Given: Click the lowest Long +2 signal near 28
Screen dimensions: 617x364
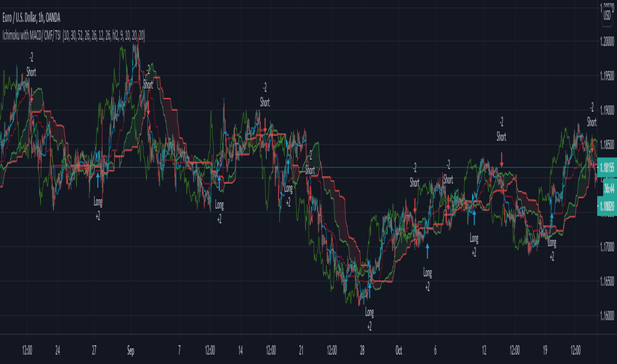Looking at the screenshot, I should pyautogui.click(x=369, y=319).
